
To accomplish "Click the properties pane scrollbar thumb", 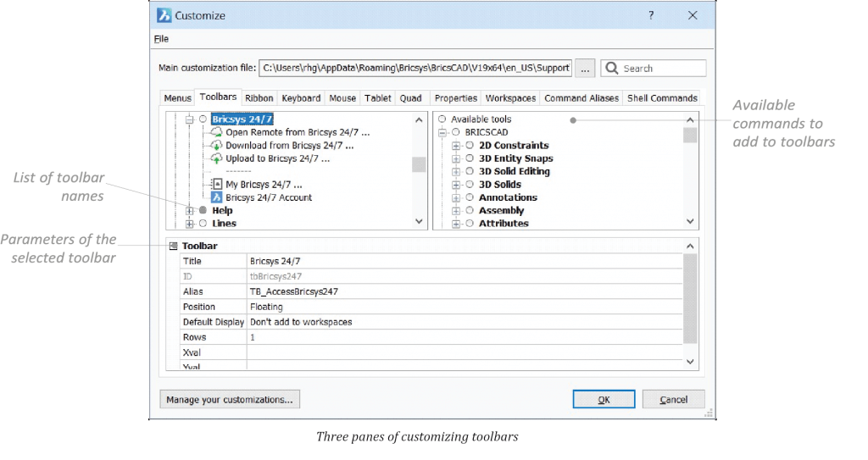I will click(x=690, y=298).
